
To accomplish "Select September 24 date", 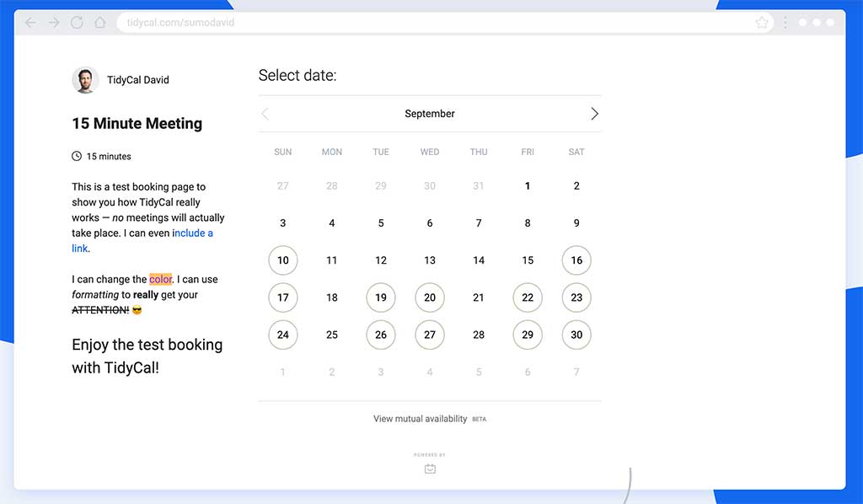I will click(x=283, y=335).
